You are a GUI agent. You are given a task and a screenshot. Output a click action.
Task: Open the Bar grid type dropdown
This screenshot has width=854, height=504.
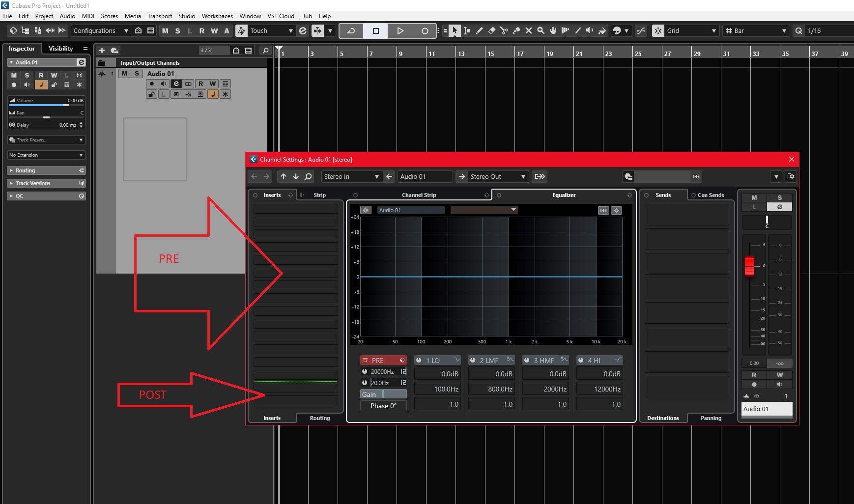click(756, 30)
